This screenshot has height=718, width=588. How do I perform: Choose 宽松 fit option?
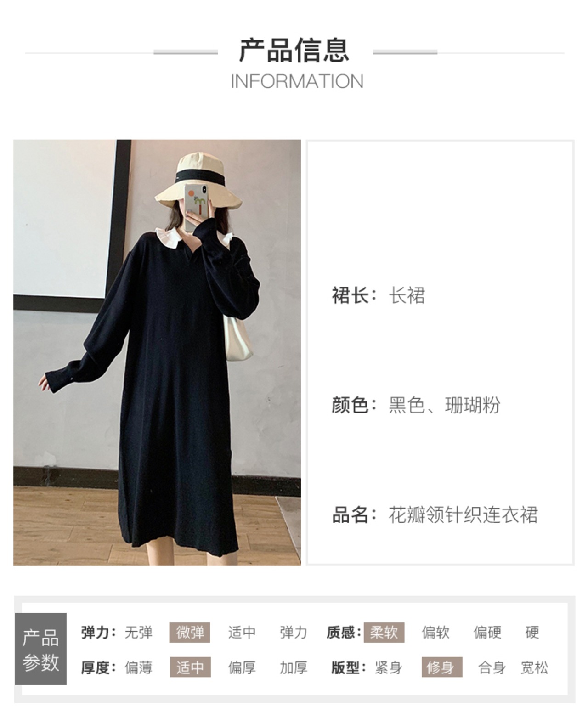click(534, 667)
